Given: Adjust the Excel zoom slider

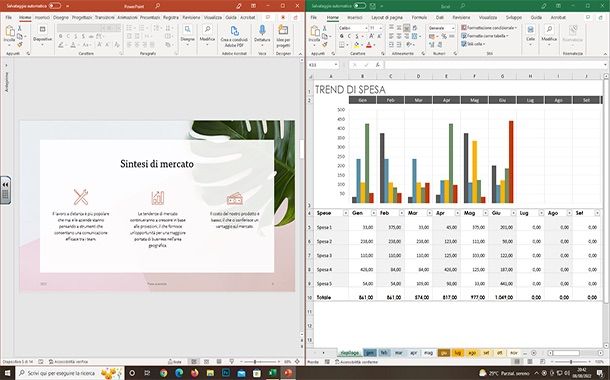Looking at the screenshot, I should coord(571,361).
